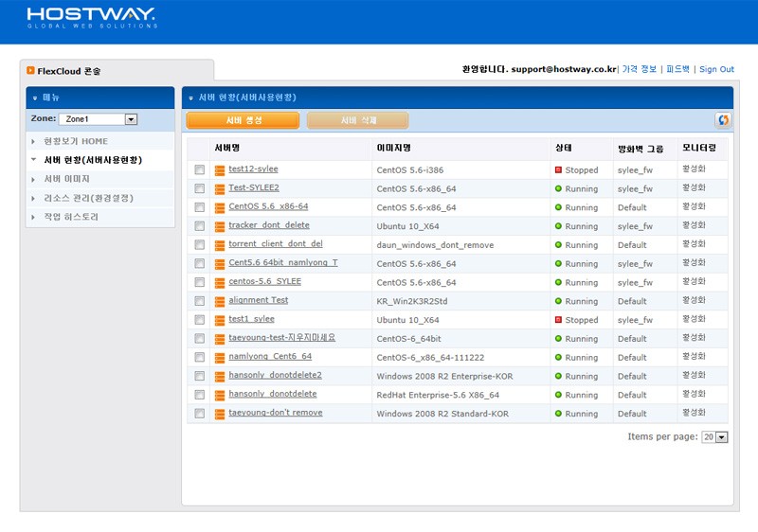
Task: Collapse arrow beside 서버 현황(서버사용현황) menu
Action: pos(33,159)
